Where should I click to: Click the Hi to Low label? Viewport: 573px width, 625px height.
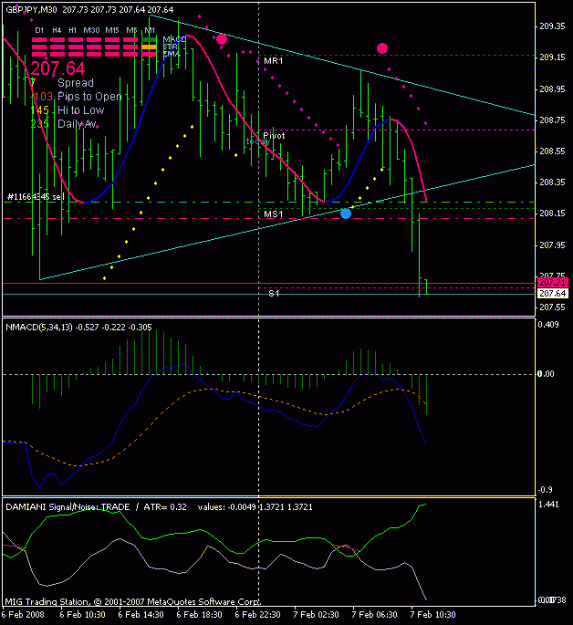coord(81,110)
